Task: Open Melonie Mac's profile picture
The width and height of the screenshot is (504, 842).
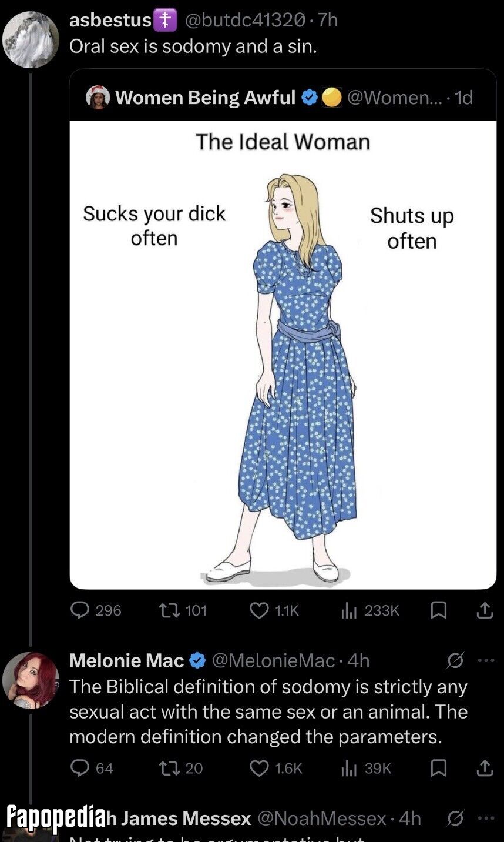Action: click(x=31, y=680)
